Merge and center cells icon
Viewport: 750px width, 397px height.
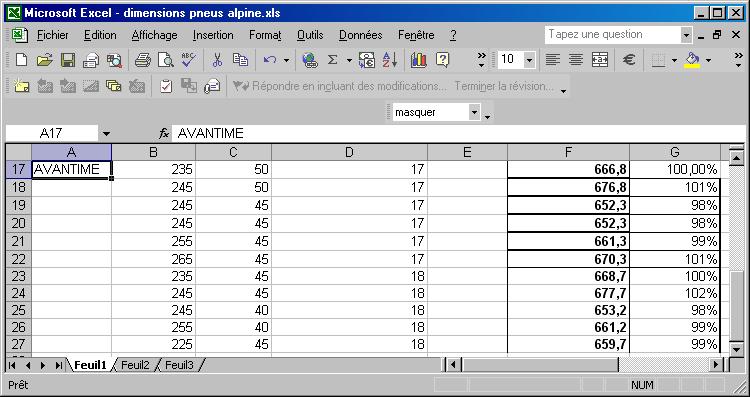click(600, 60)
